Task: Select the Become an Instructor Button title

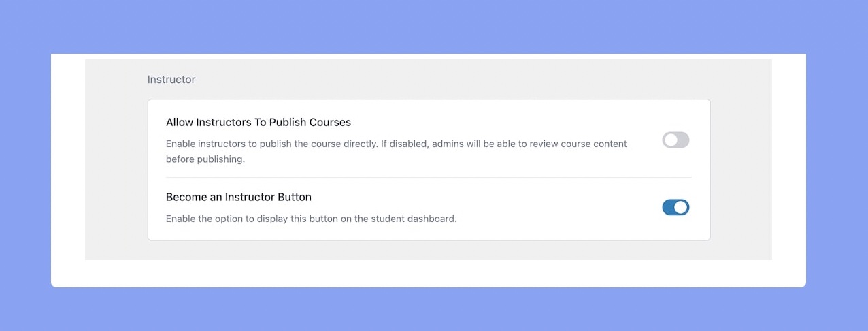Action: pos(239,197)
